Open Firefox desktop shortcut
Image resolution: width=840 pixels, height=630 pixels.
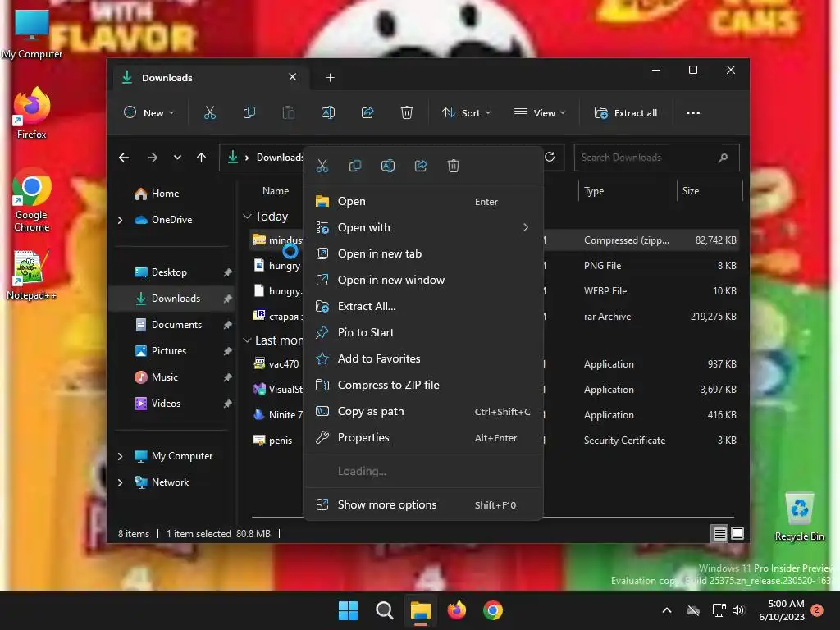pos(32,113)
